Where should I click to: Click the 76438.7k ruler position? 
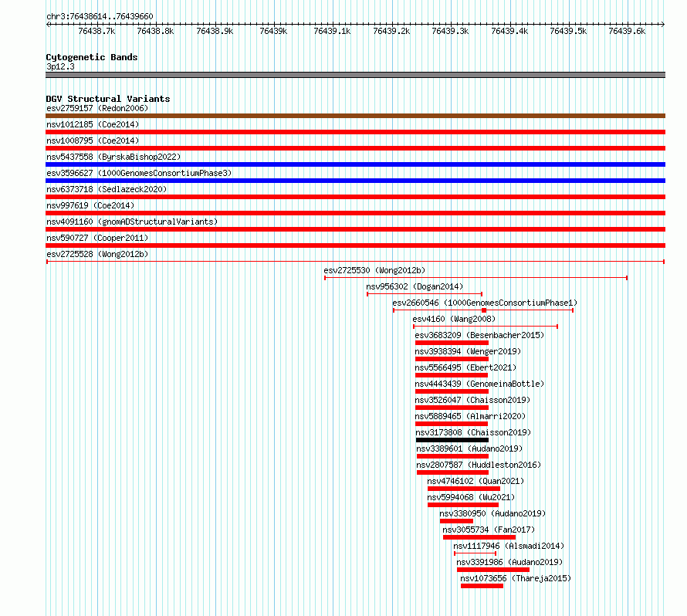(x=96, y=31)
